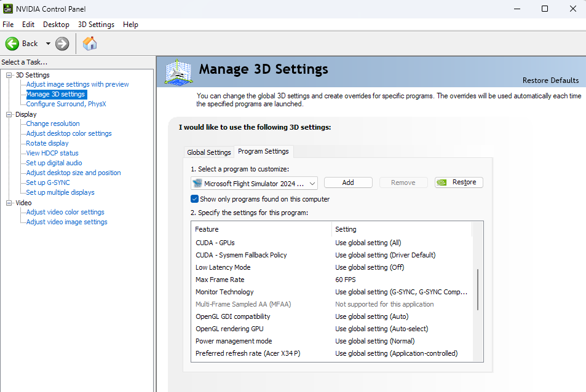This screenshot has height=392, width=586.
Task: Click the Flight Simulator program icon
Action: click(197, 183)
